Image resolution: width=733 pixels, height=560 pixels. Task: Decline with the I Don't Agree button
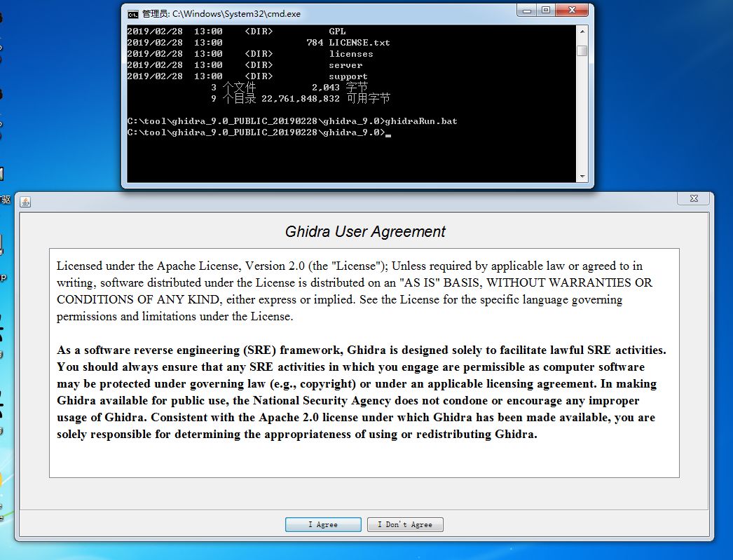(x=405, y=524)
